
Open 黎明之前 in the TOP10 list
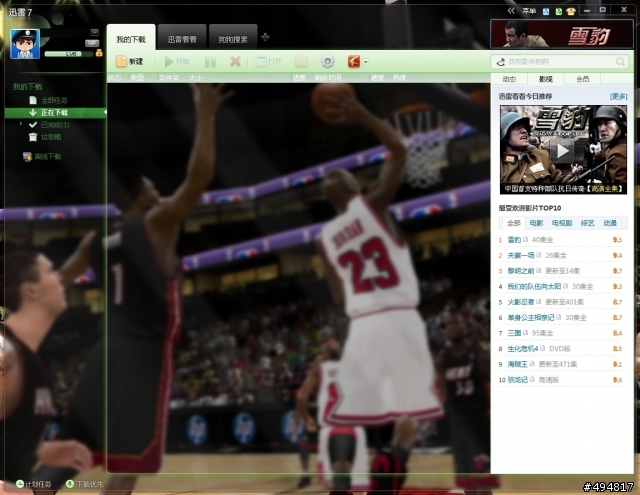point(521,271)
